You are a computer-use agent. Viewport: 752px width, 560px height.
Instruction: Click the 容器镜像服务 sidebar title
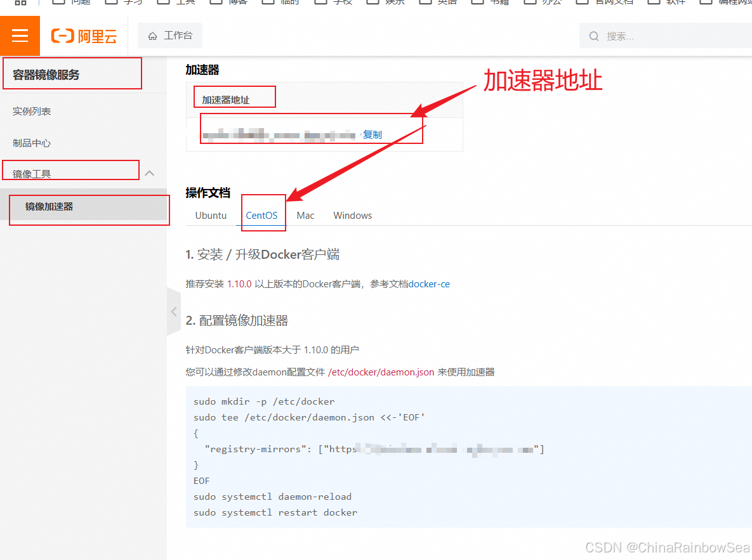coord(46,75)
